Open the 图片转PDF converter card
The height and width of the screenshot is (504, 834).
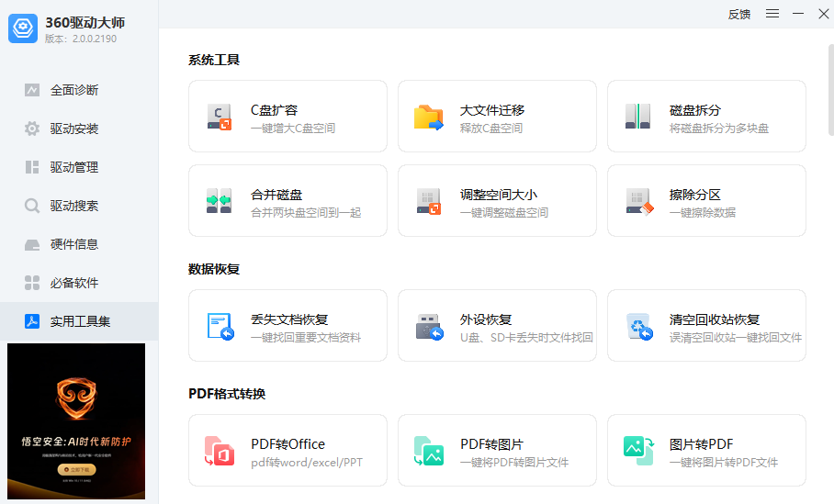(x=707, y=451)
